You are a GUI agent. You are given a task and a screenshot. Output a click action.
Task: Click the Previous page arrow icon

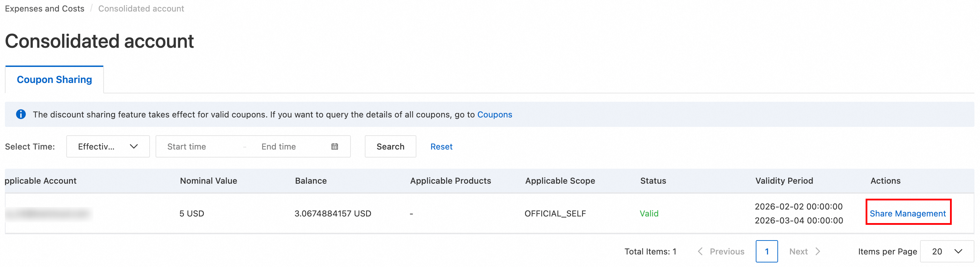pos(700,251)
